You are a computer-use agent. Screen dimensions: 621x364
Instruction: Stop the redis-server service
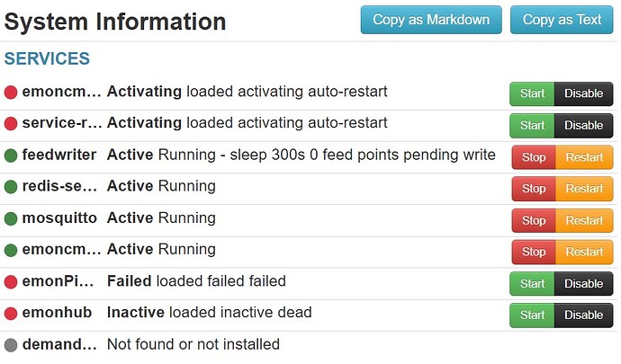534,189
